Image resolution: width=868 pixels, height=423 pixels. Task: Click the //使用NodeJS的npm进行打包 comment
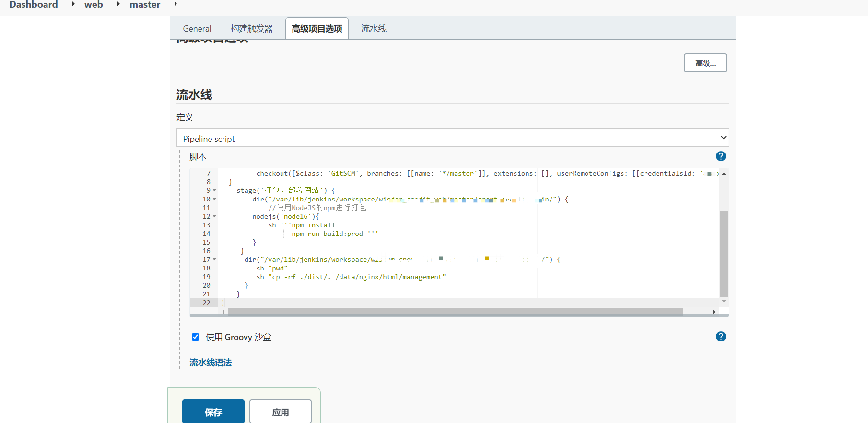(317, 208)
